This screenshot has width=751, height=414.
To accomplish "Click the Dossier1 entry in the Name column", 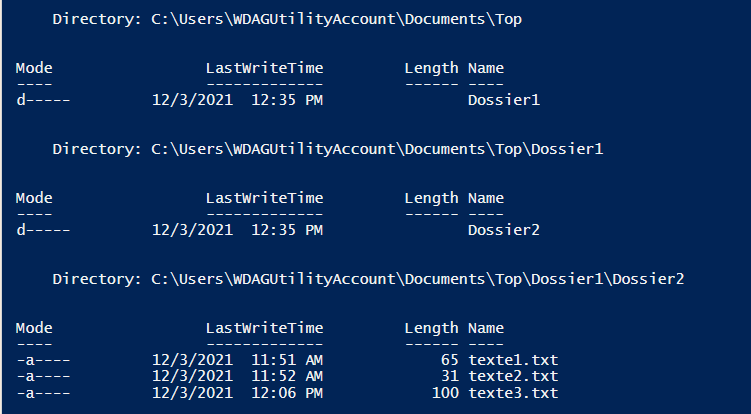I will coord(503,100).
